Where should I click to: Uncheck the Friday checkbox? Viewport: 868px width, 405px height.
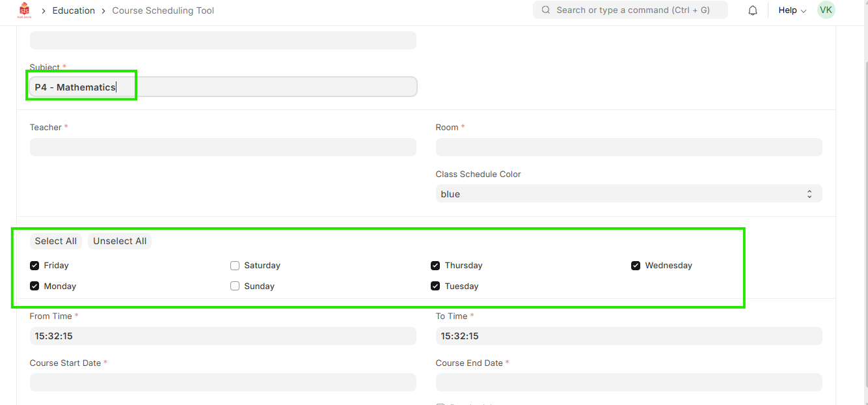coord(34,266)
